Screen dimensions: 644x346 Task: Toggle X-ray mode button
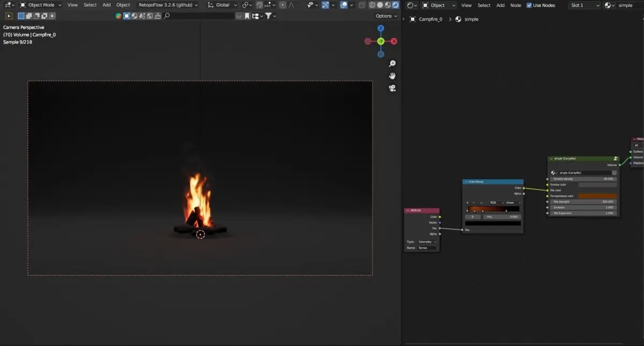[362, 5]
